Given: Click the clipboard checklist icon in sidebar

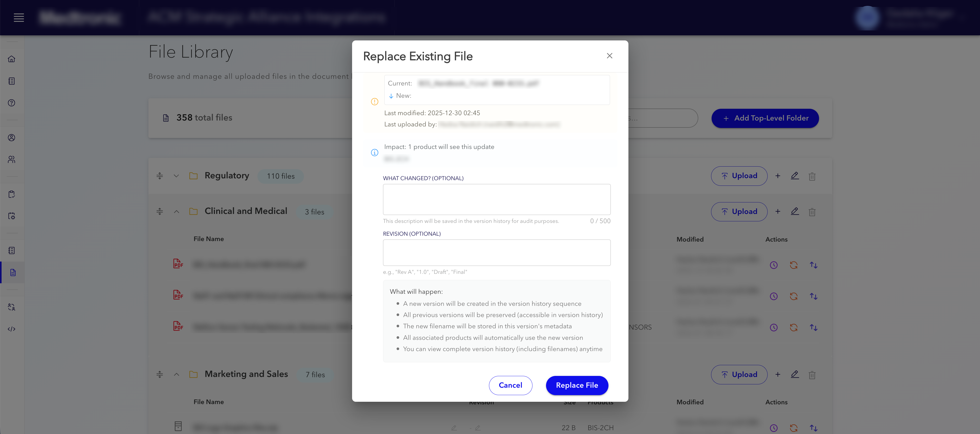Looking at the screenshot, I should coord(12,194).
